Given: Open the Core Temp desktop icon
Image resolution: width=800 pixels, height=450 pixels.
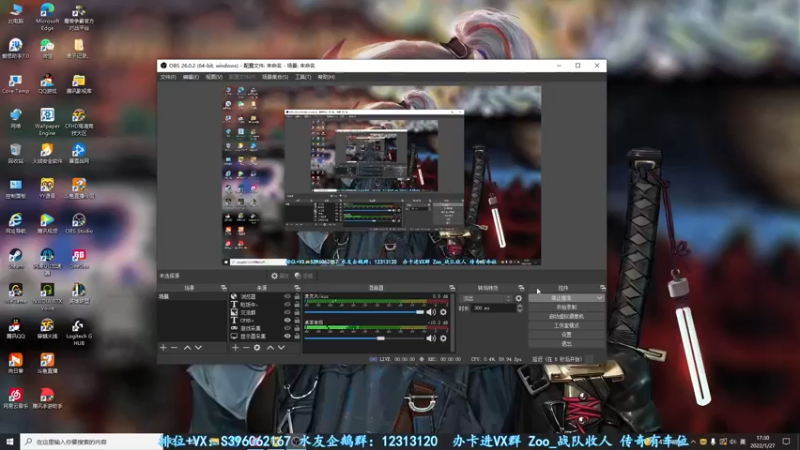Looking at the screenshot, I should click(x=16, y=84).
